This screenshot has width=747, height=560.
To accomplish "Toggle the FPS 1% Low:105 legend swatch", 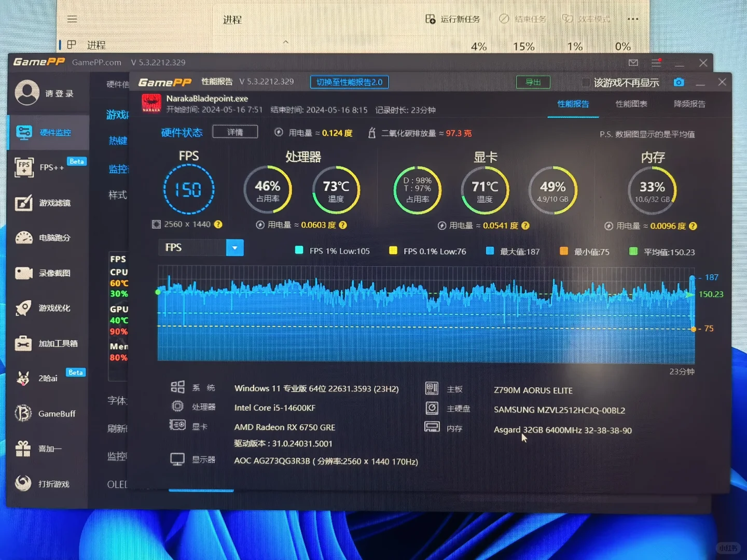I will pos(299,251).
